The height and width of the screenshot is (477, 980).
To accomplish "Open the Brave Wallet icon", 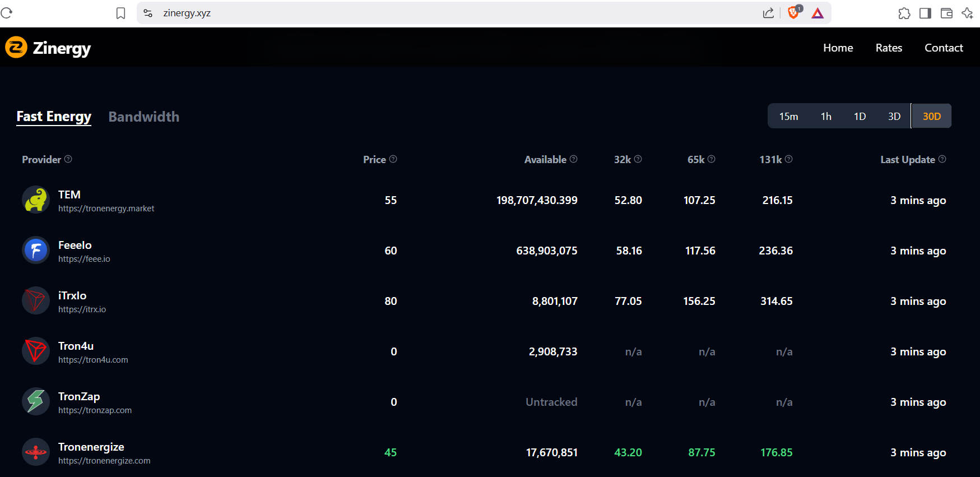I will point(946,13).
